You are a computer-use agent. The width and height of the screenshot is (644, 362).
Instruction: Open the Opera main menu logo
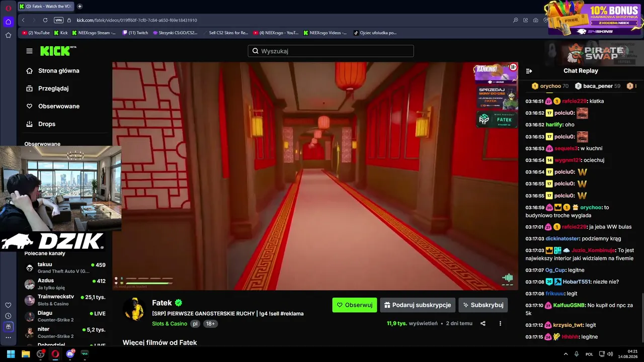(8, 8)
